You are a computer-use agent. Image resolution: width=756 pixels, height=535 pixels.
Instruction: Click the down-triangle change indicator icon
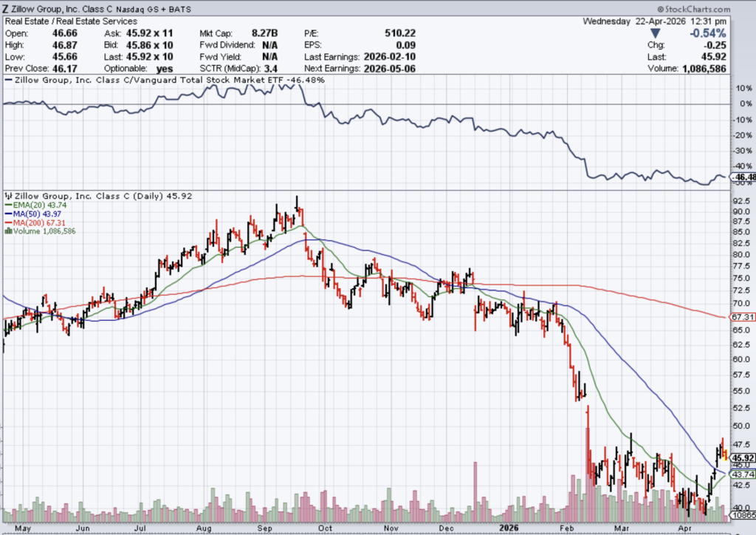tap(655, 33)
